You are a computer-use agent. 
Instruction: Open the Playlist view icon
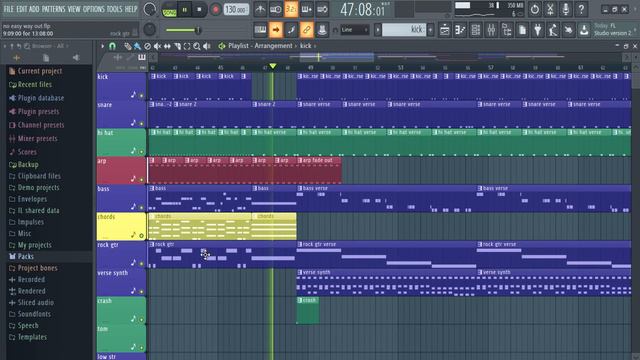(444, 30)
